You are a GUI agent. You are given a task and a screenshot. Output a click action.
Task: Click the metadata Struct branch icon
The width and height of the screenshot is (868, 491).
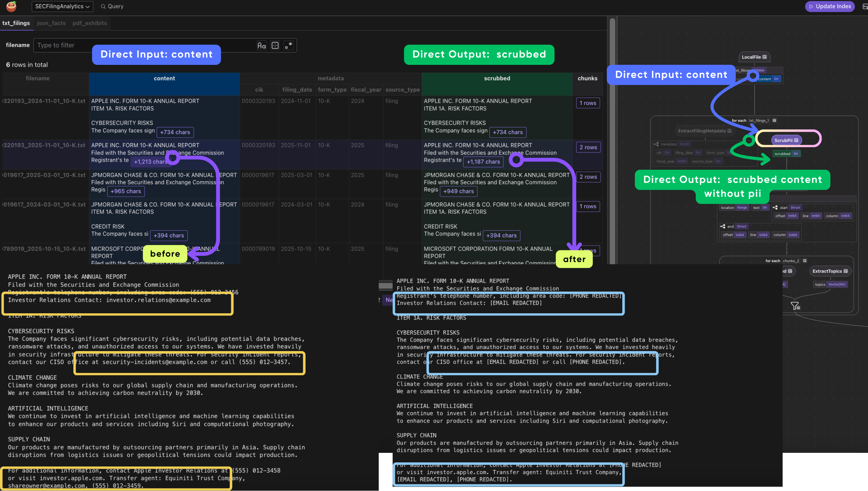click(656, 144)
